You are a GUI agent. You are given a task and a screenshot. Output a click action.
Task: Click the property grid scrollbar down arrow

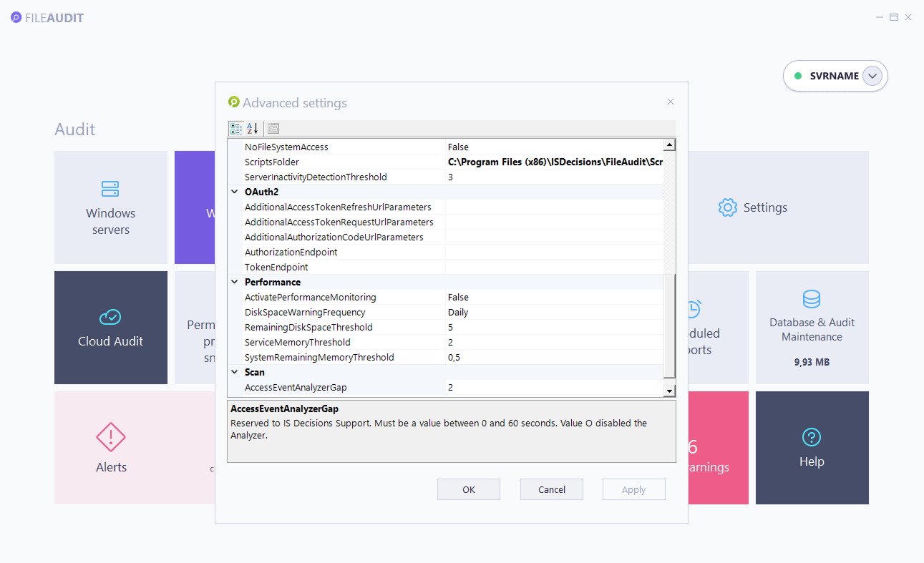pos(669,391)
